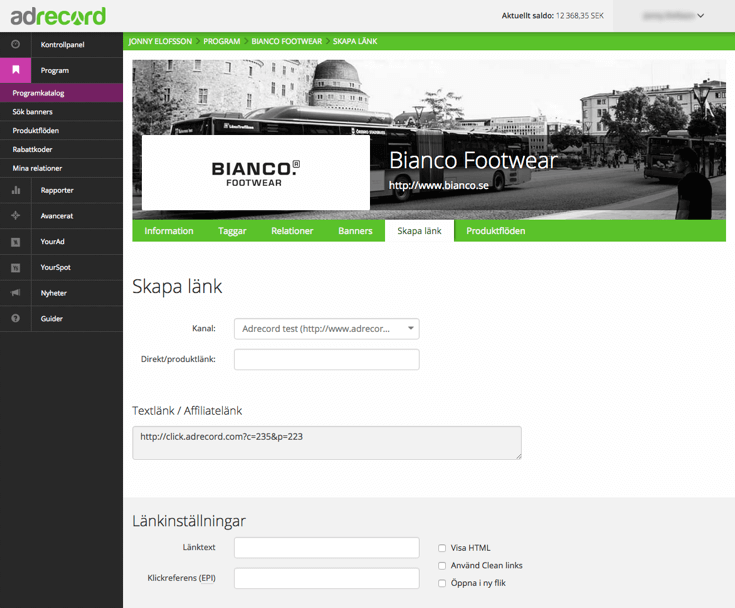
Task: Click the Kontrollpanel dashboard icon
Action: coord(15,45)
